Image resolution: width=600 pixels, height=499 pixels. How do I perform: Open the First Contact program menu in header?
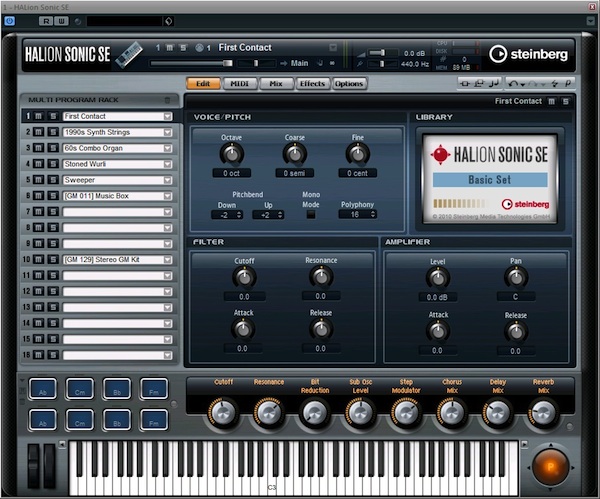(333, 47)
